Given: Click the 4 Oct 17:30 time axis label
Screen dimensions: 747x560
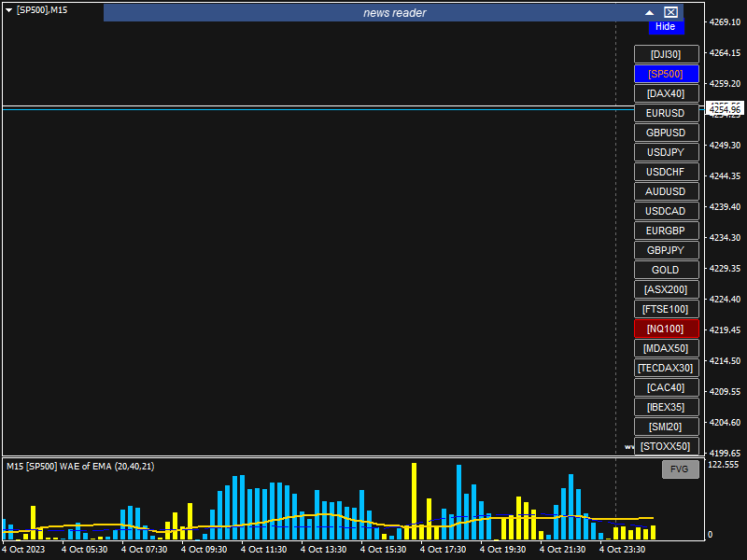Looking at the screenshot, I should tap(443, 549).
